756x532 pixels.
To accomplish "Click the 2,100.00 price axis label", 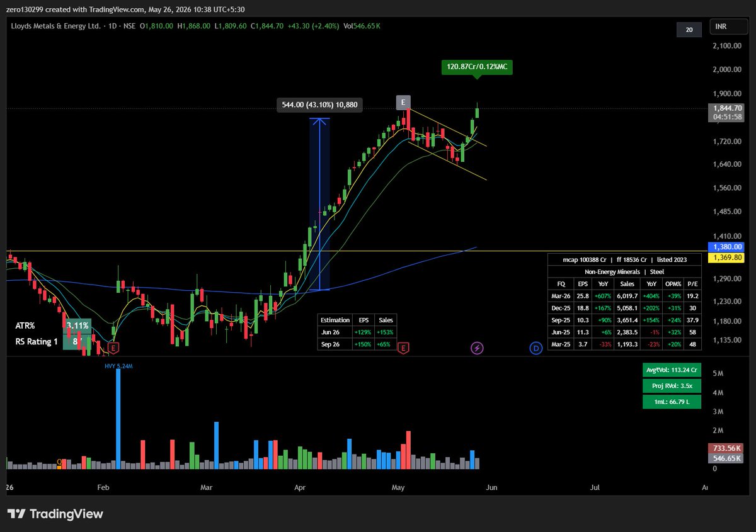I will point(728,46).
